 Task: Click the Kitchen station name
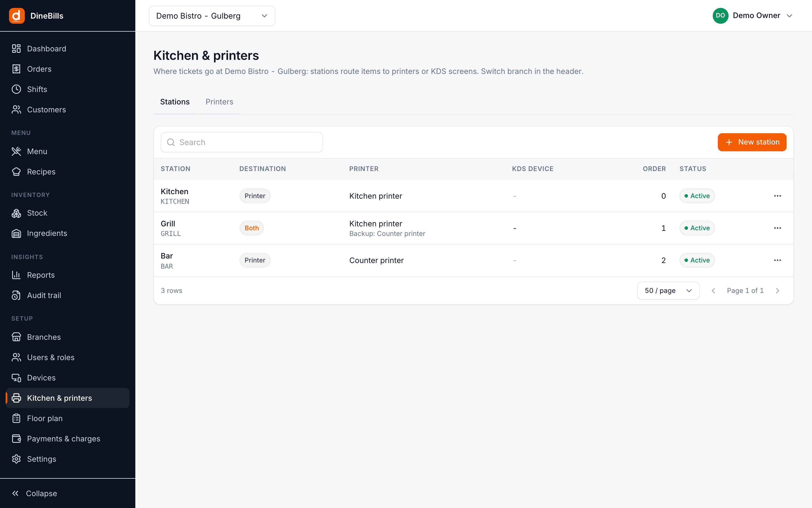[175, 192]
